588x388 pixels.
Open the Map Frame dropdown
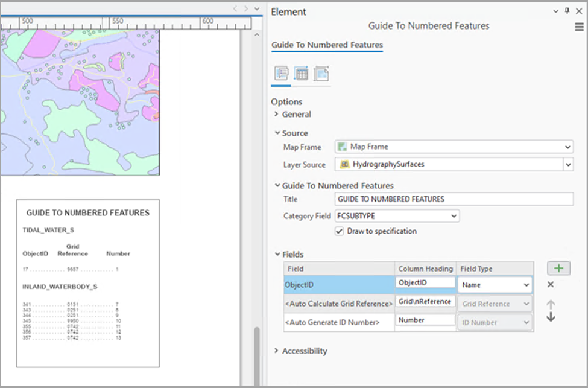[454, 147]
